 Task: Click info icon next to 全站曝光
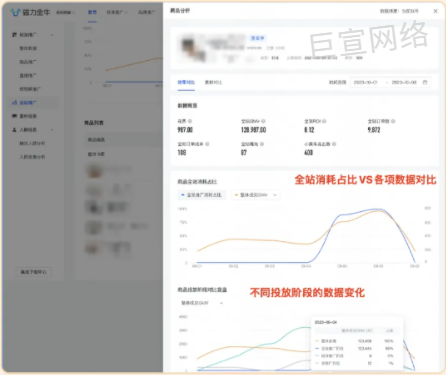[262, 144]
